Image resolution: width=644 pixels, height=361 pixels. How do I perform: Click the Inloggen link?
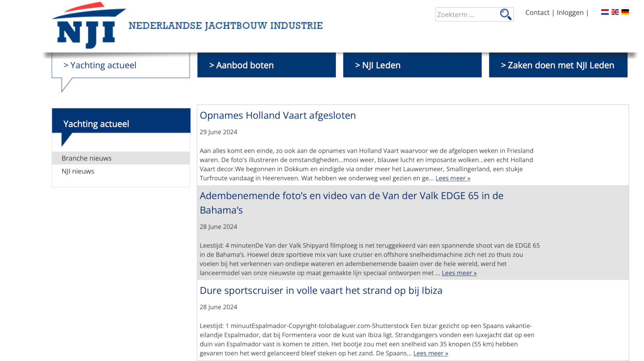tap(570, 12)
